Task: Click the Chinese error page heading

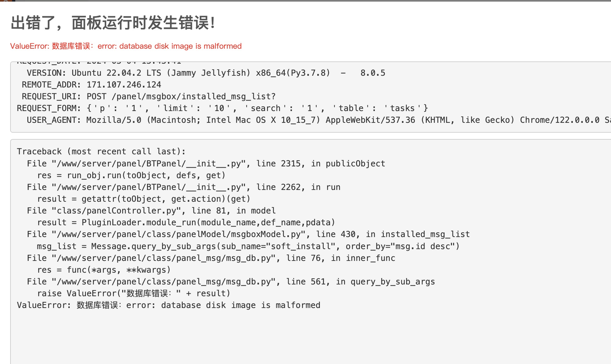Action: 113,23
